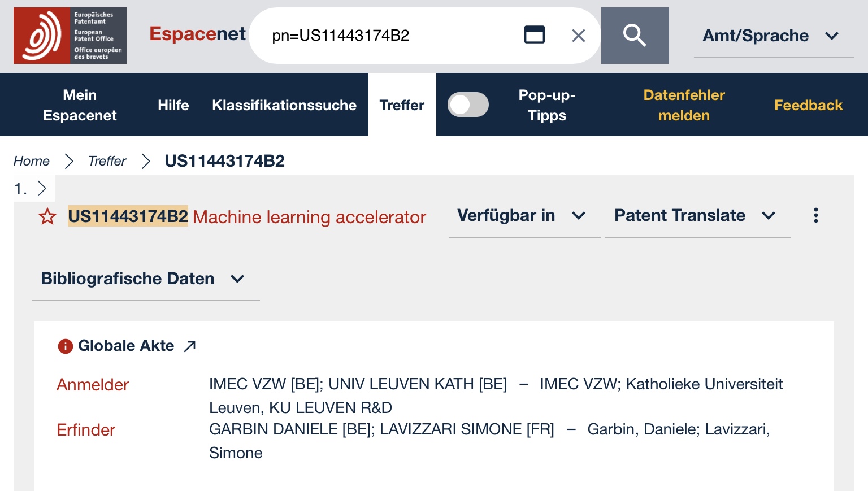Screen dimensions: 868x491
Task: Click the European Patent Office logo
Action: tap(70, 36)
